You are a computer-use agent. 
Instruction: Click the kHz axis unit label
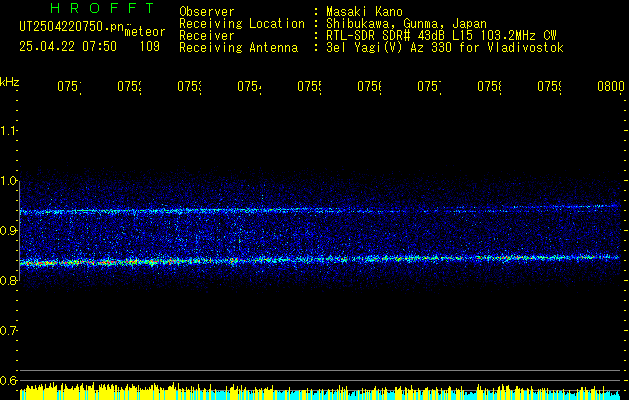pyautogui.click(x=10, y=82)
